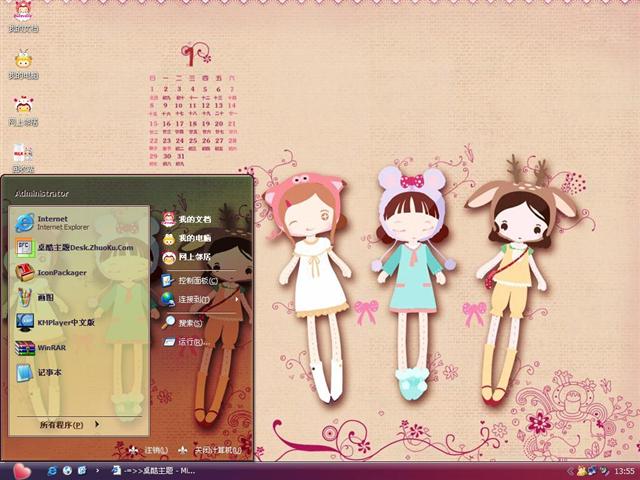
Task: Click 关闭计算机(U) shutdown button
Action: click(211, 450)
